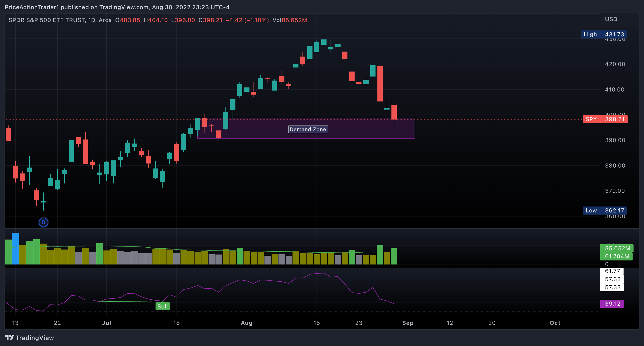
Task: Select the 'Demand Zone' label
Action: [x=308, y=130]
